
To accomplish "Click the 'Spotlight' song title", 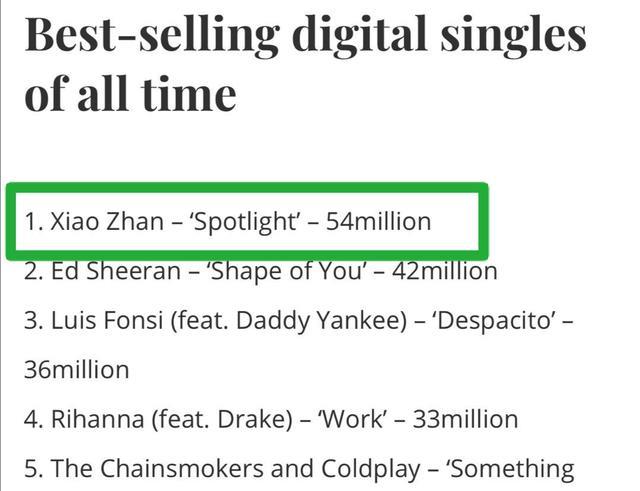I will 245,222.
